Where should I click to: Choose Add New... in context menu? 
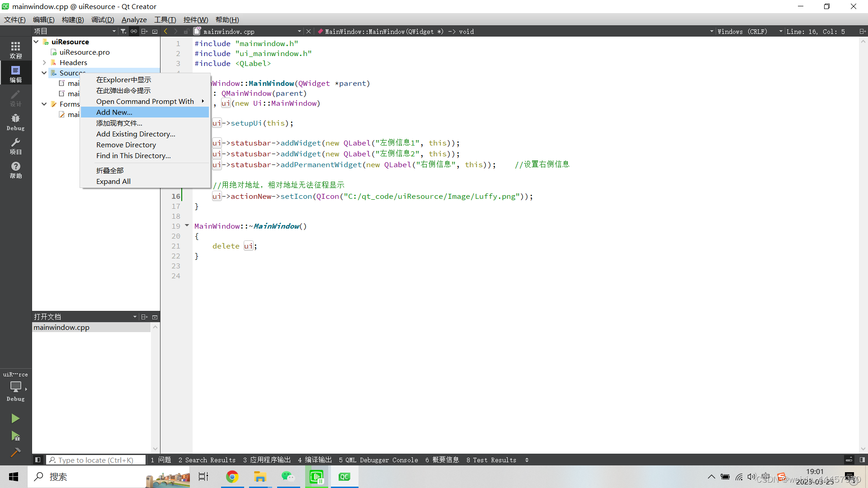pyautogui.click(x=145, y=112)
